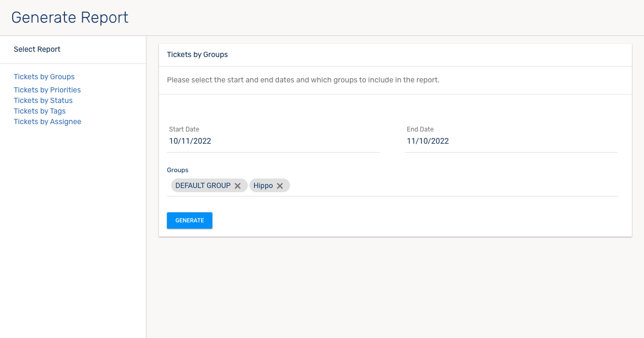Click the Tickets by Groups card header
Viewport: 644px width, 338px height.
click(198, 54)
